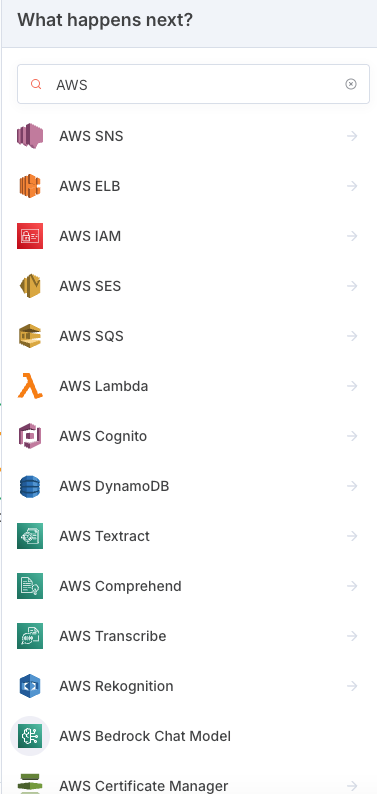
Task: Click the blue DynamoDB database icon
Action: click(x=30, y=486)
